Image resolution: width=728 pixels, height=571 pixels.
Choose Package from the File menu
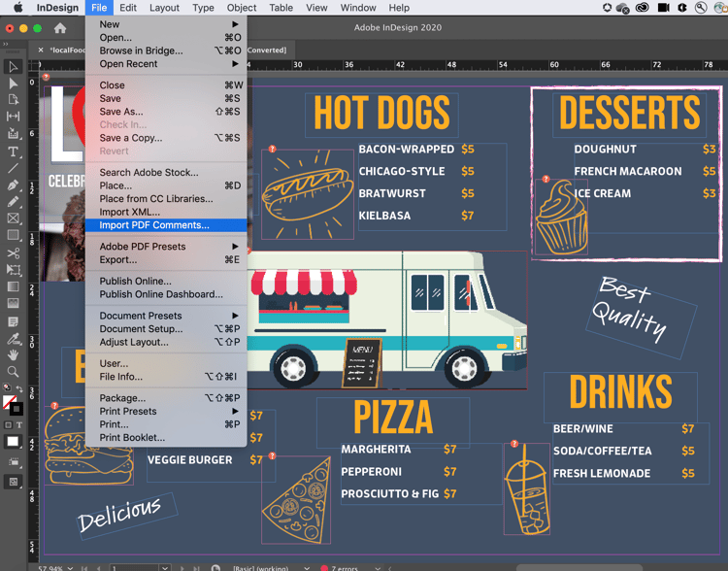coord(166,398)
